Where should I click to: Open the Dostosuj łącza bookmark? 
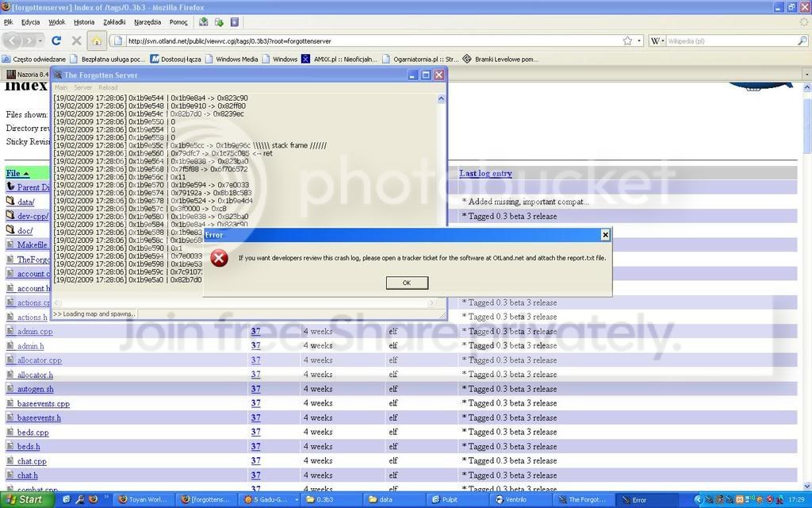(x=176, y=59)
